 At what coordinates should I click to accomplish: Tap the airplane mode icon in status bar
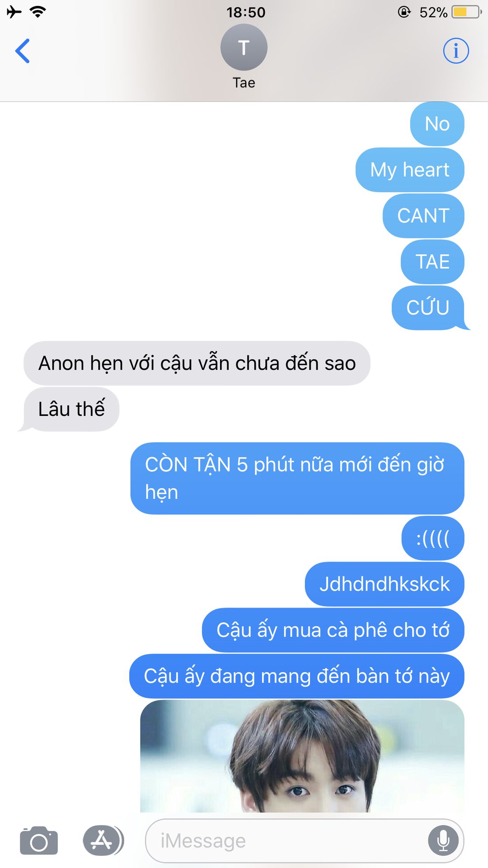(14, 12)
